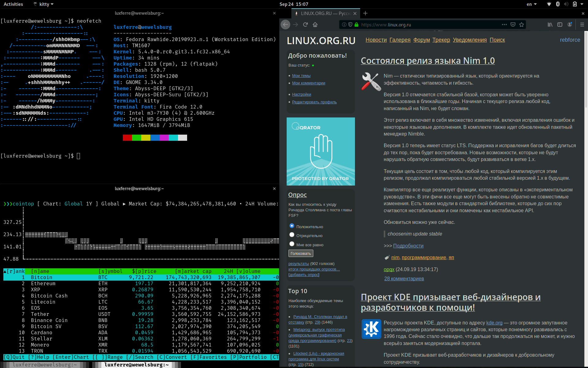Open the Firefox Library icon
588x368 pixels.
pyautogui.click(x=550, y=25)
